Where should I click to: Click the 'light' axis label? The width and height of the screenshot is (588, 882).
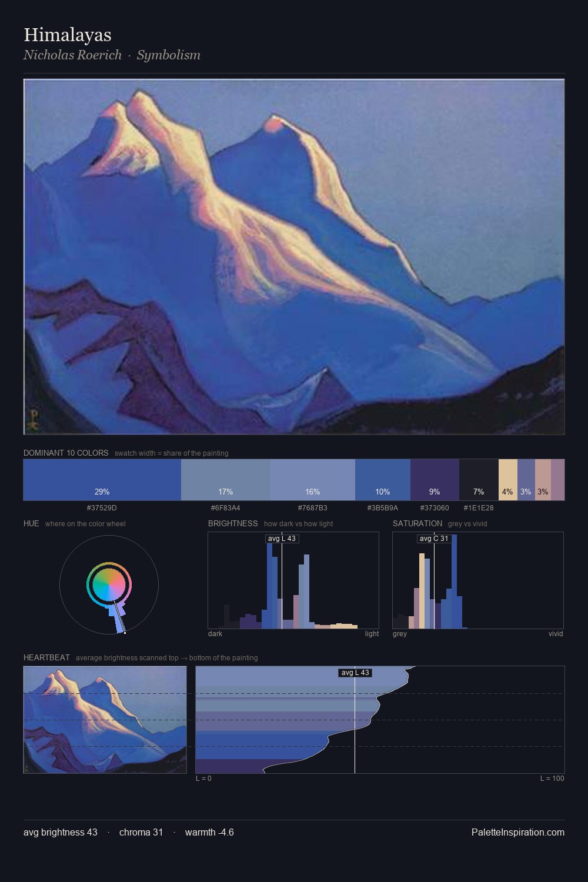coord(372,634)
